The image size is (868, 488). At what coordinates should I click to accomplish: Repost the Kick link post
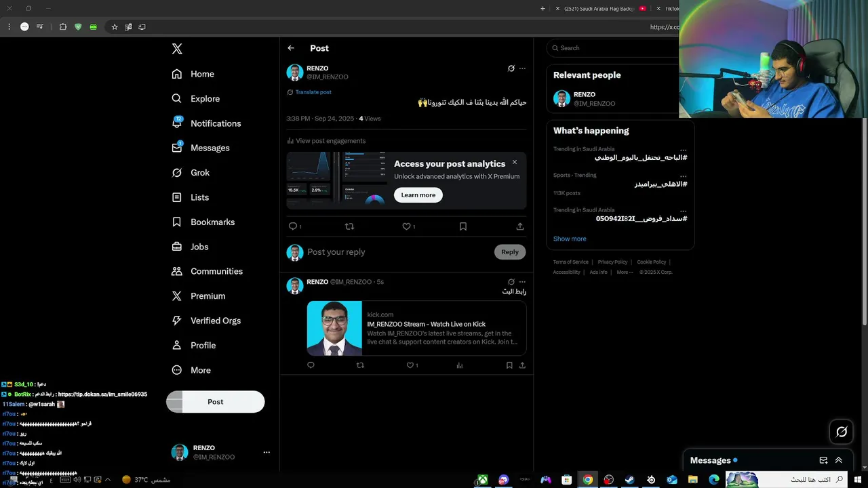[360, 365]
